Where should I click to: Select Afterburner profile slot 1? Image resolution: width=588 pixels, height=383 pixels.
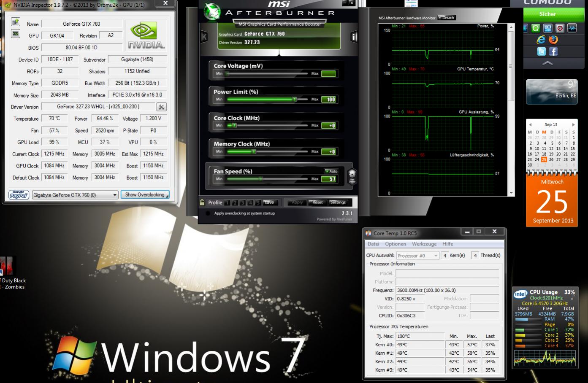pyautogui.click(x=228, y=203)
